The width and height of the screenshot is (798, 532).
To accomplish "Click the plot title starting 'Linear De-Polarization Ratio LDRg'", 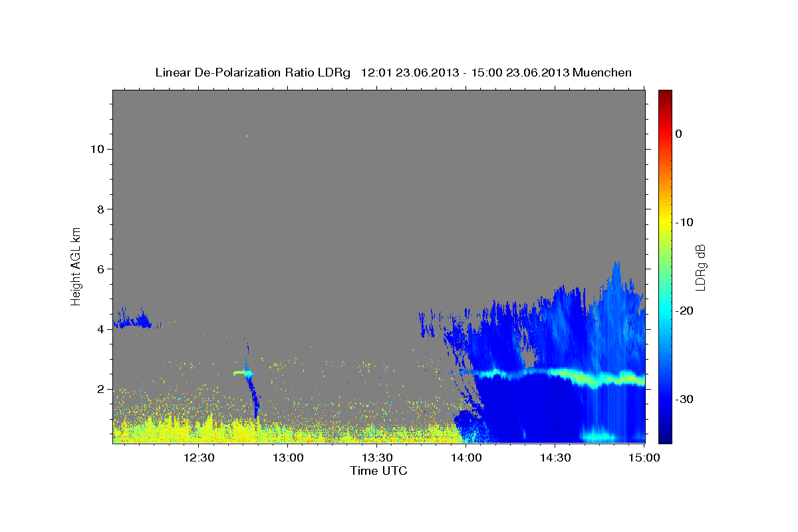I will 393,72.
